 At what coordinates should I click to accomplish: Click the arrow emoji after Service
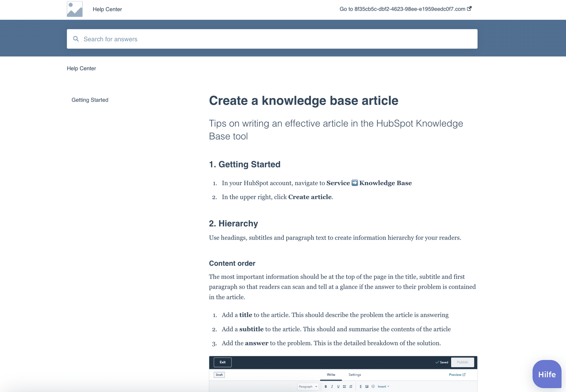[x=355, y=183]
